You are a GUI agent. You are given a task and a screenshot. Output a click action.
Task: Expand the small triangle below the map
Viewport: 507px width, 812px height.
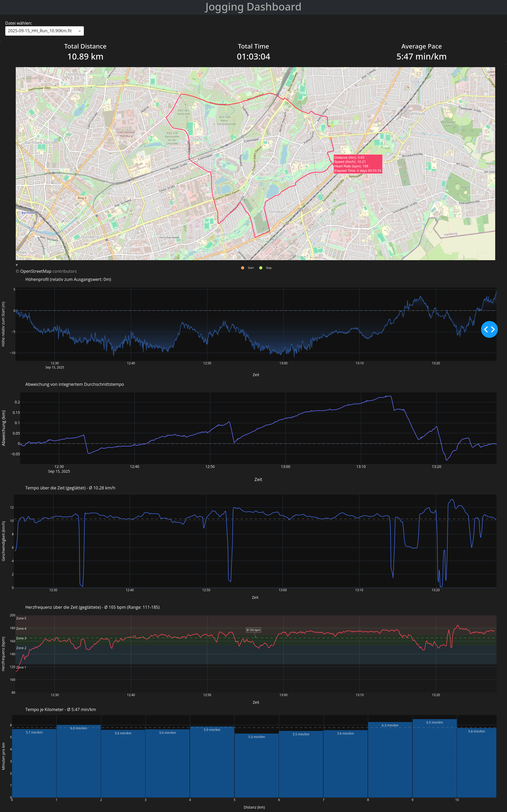(17, 265)
